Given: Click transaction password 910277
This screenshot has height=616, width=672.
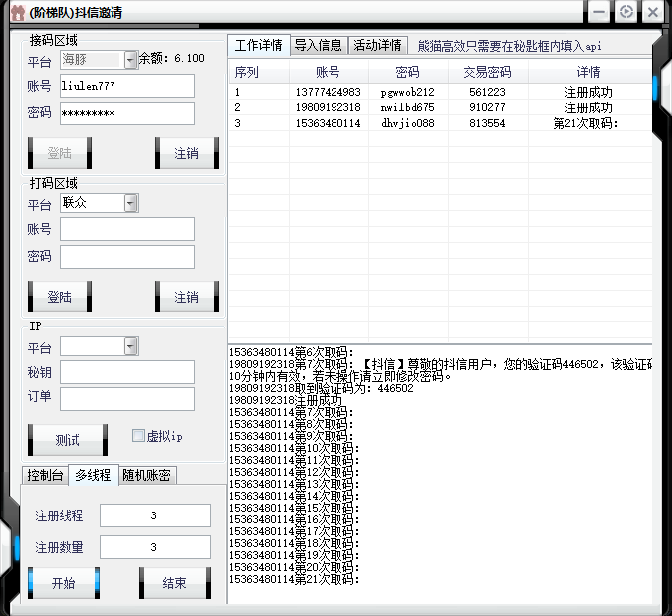Looking at the screenshot, I should coord(487,107).
